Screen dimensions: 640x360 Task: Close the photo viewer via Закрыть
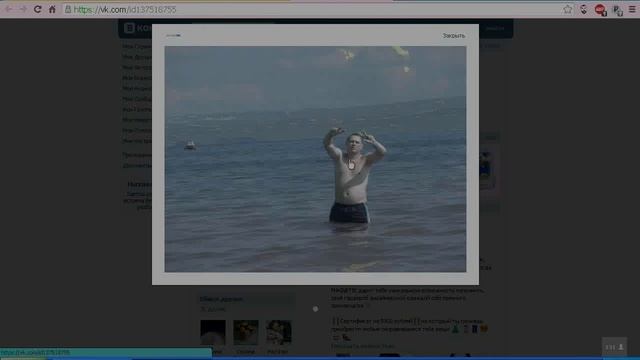pyautogui.click(x=453, y=36)
